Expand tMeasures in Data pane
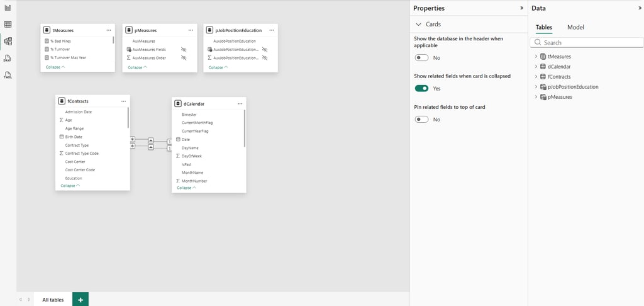This screenshot has width=644, height=306. pyautogui.click(x=536, y=56)
